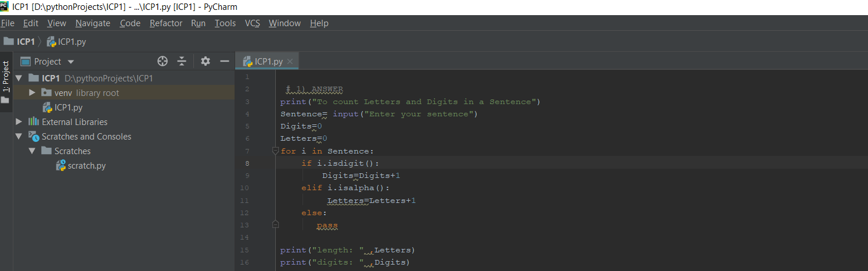Collapse Scratches and Consoles node

(x=19, y=136)
